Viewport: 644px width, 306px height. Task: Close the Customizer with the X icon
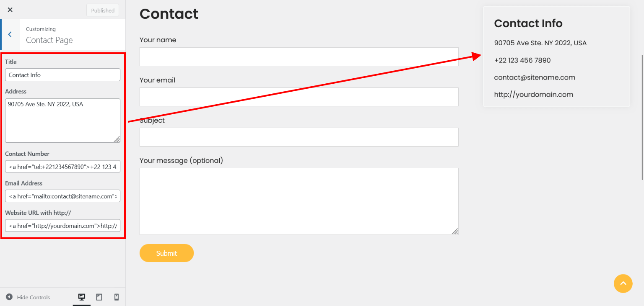pos(10,10)
